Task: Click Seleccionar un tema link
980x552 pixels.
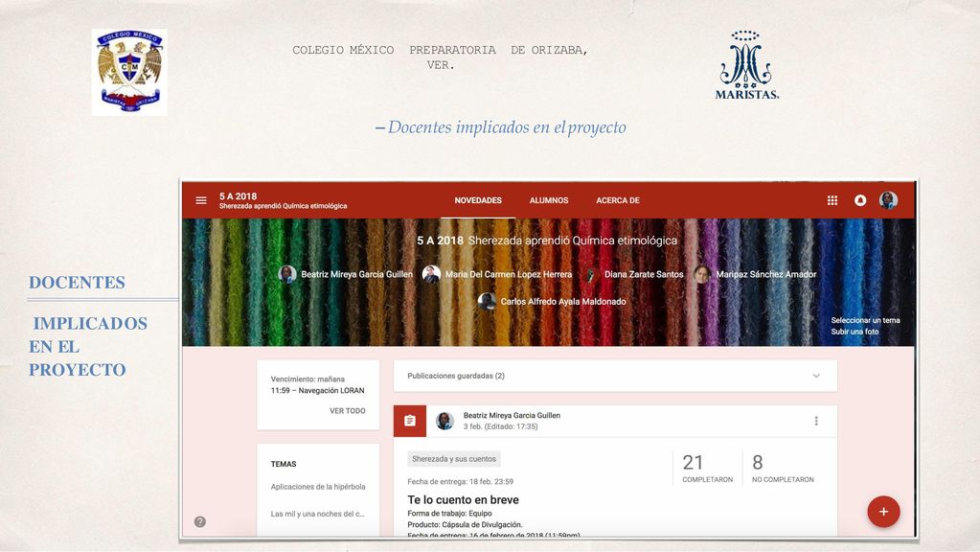Action: click(866, 320)
